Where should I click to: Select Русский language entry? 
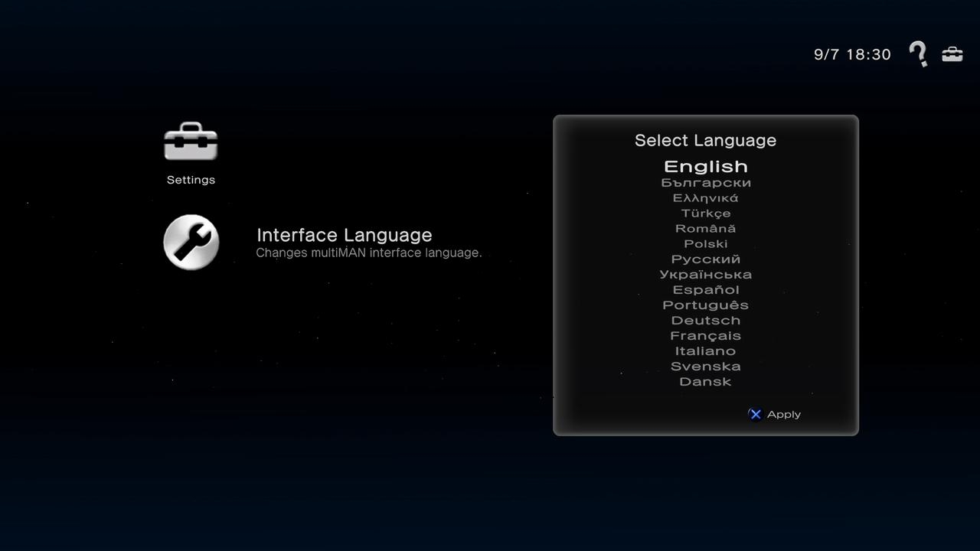pyautogui.click(x=705, y=259)
